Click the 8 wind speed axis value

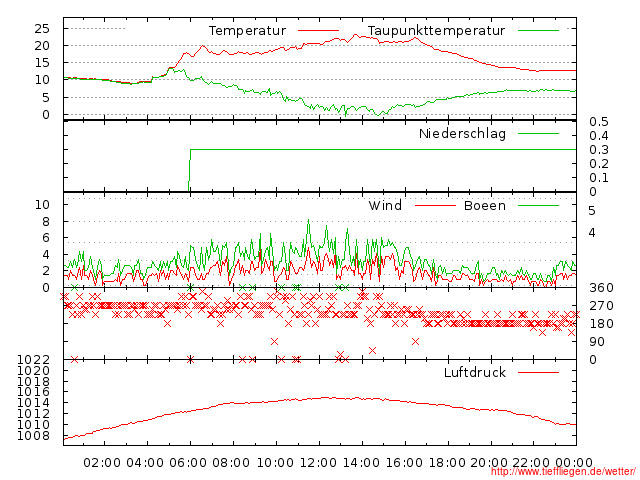click(x=46, y=222)
